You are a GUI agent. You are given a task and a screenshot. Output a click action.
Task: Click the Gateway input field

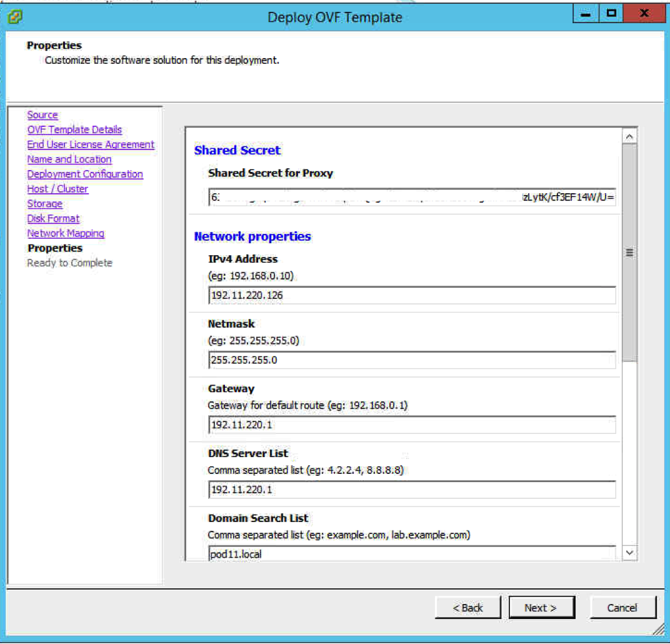point(411,425)
